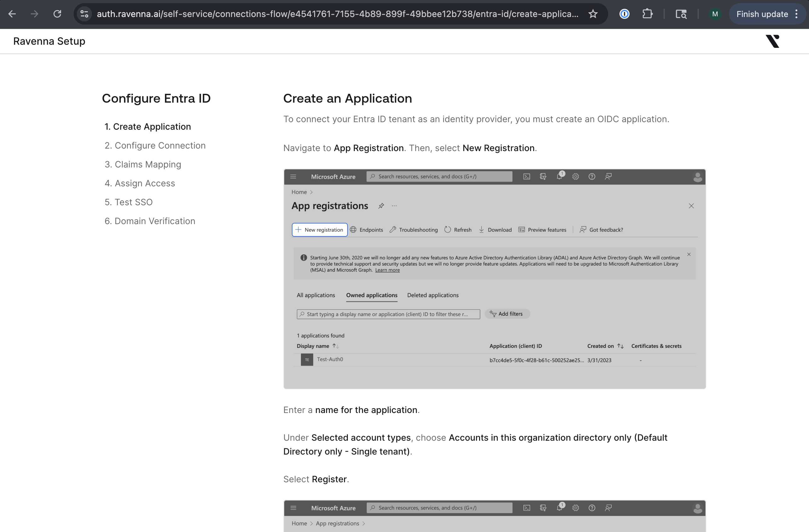Select the Create Application step
The width and height of the screenshot is (809, 532).
[x=148, y=127]
